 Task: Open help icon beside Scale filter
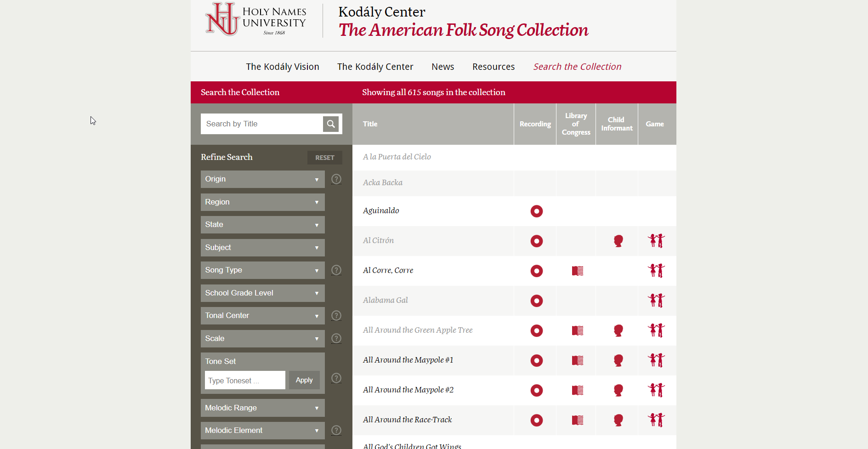click(x=336, y=338)
